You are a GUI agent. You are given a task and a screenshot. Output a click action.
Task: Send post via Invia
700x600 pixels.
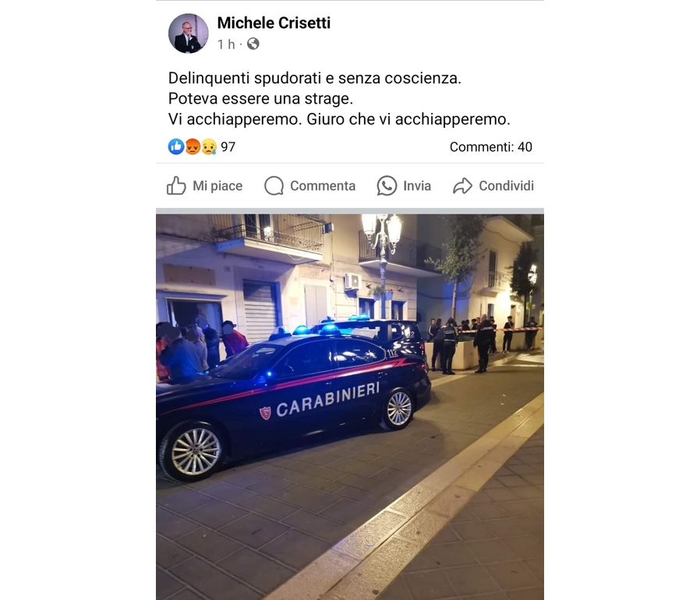(x=404, y=185)
